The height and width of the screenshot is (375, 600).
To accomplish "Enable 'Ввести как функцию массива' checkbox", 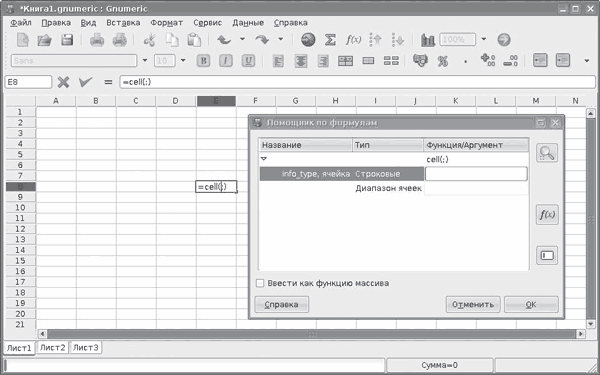I will coord(260,283).
